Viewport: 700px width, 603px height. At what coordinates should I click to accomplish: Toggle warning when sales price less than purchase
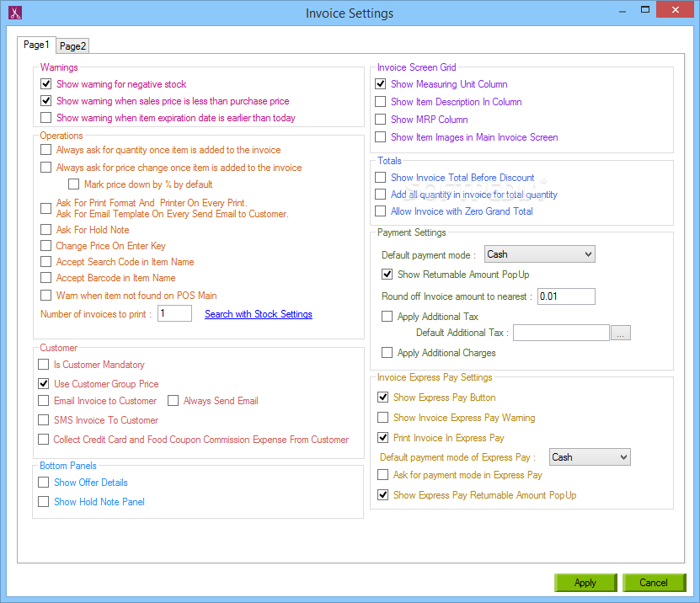[46, 101]
